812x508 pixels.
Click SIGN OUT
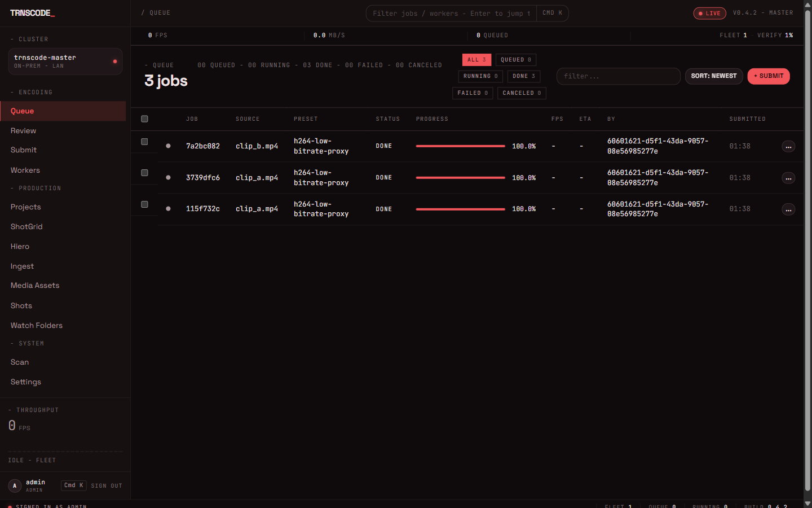coord(107,486)
